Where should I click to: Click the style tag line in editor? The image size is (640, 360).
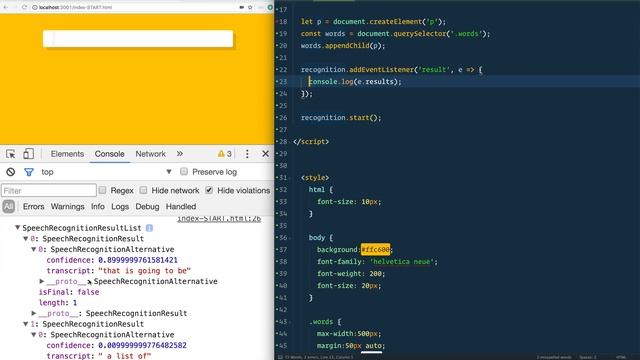tap(315, 178)
